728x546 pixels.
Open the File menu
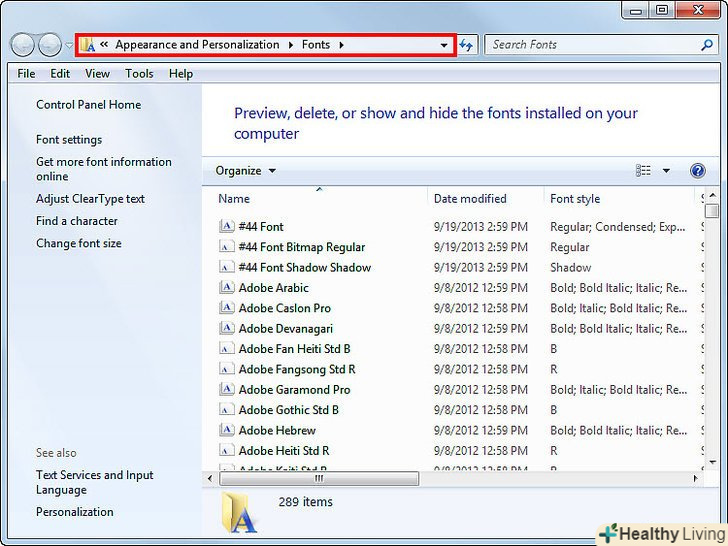tap(26, 74)
